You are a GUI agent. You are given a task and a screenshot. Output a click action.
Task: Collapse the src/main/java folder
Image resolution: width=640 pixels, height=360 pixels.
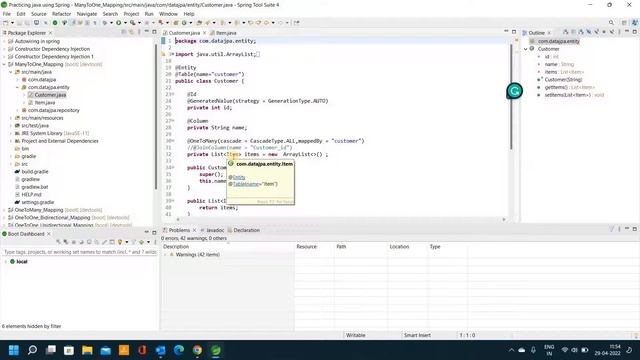[11, 72]
